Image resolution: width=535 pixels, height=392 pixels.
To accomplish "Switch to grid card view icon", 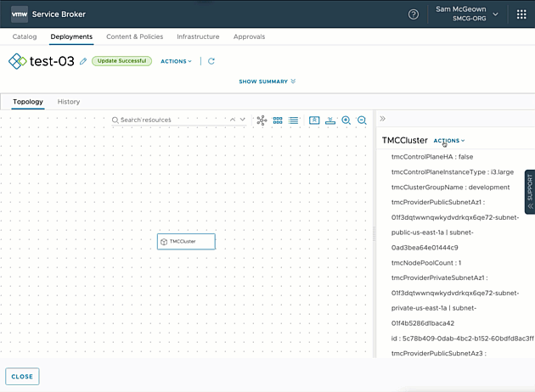I will click(278, 120).
